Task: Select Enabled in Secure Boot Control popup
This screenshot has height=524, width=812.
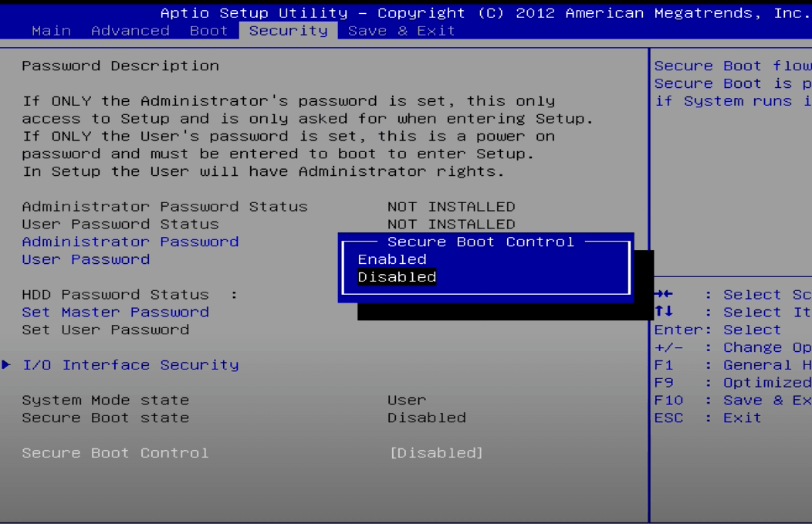Action: (391, 259)
